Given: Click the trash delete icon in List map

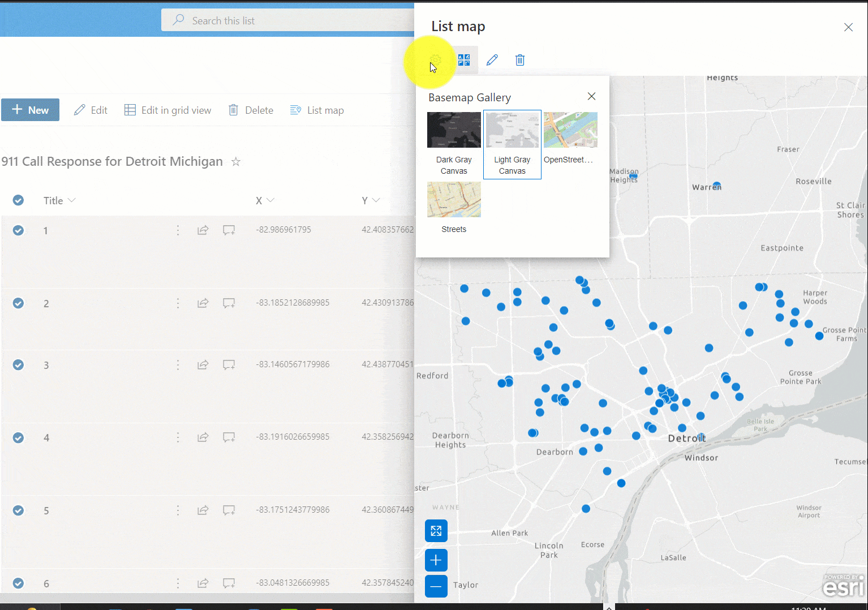Looking at the screenshot, I should click(x=519, y=60).
